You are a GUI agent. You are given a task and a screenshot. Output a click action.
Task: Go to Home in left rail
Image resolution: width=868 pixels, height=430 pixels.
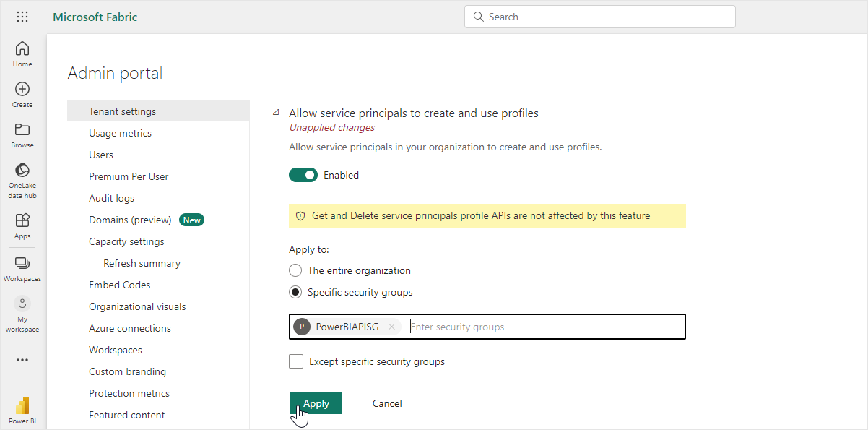point(22,54)
